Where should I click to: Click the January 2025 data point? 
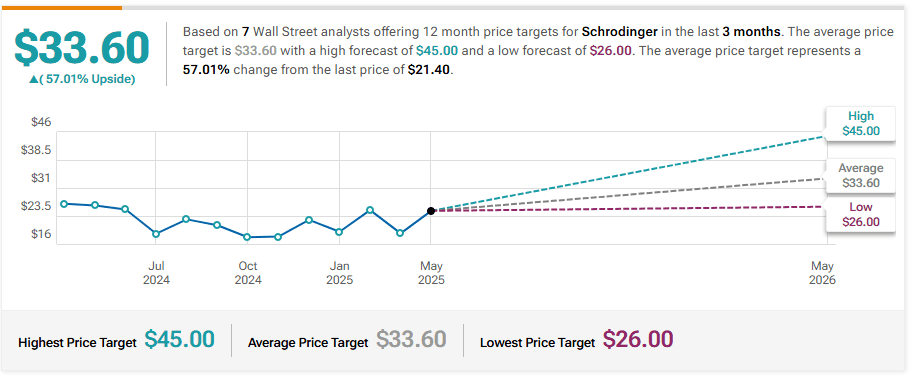coord(339,232)
